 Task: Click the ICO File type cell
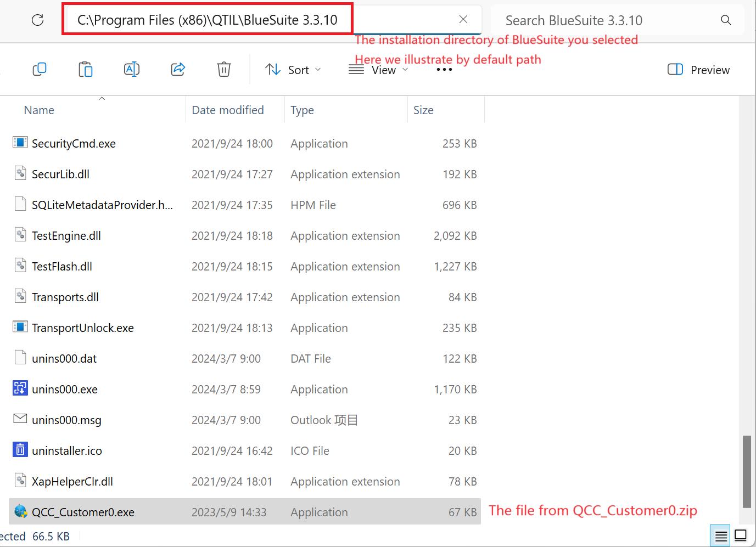click(310, 451)
